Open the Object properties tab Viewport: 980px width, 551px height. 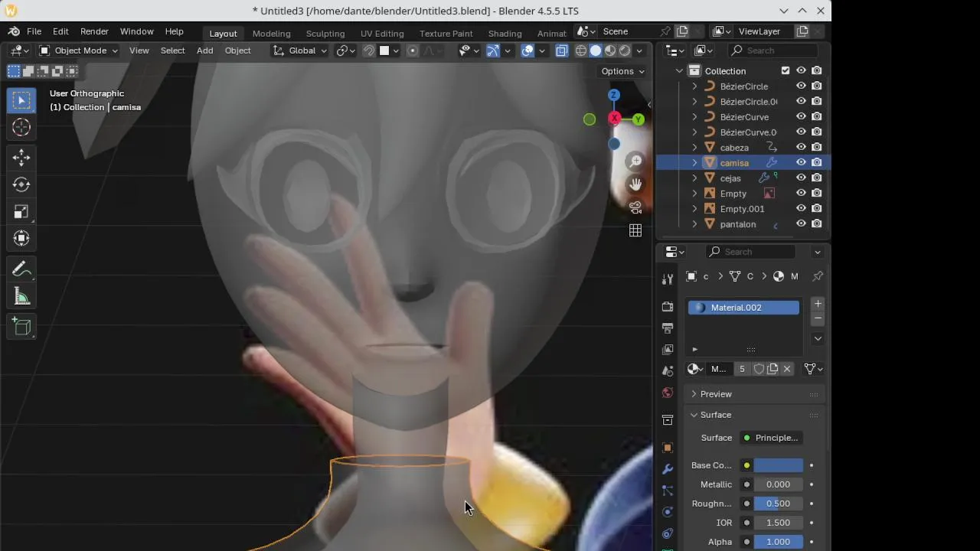click(x=668, y=448)
